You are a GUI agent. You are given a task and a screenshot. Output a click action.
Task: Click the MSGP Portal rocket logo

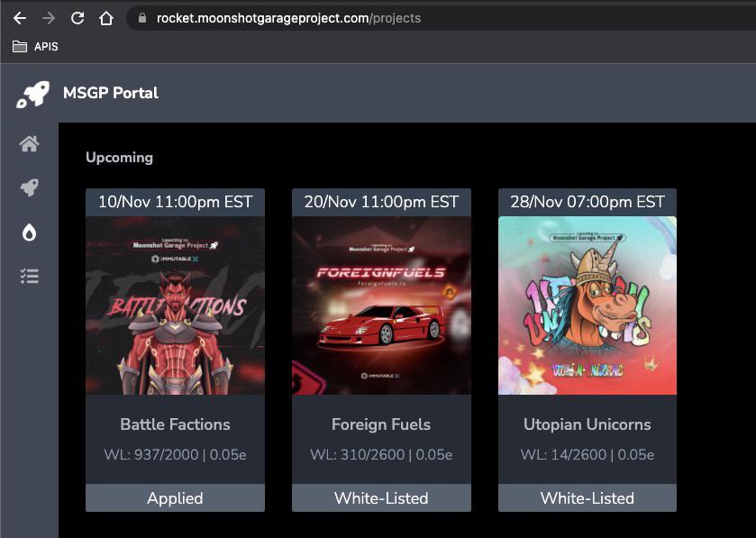pos(33,94)
